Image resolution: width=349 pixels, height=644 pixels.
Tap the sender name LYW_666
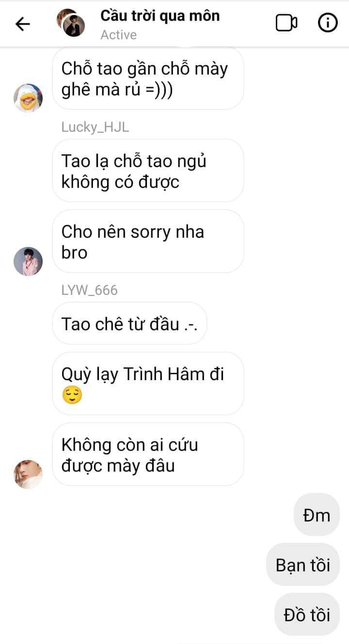[x=90, y=290]
